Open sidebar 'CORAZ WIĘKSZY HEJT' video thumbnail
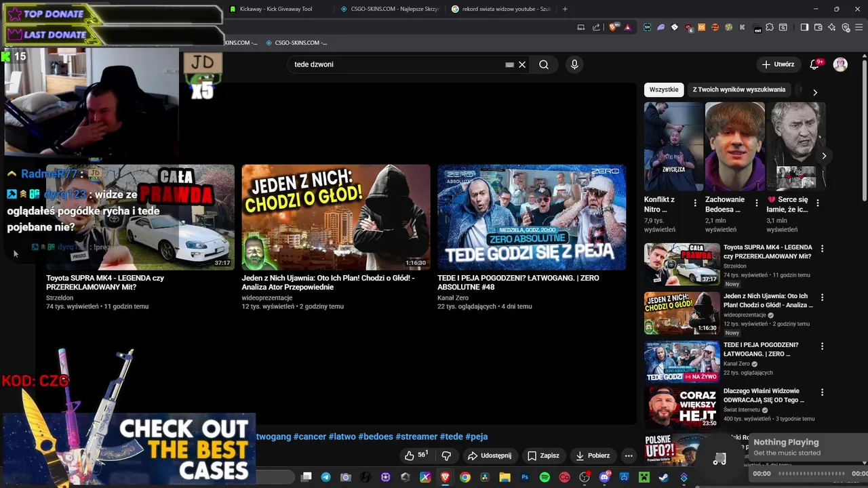 pos(682,407)
